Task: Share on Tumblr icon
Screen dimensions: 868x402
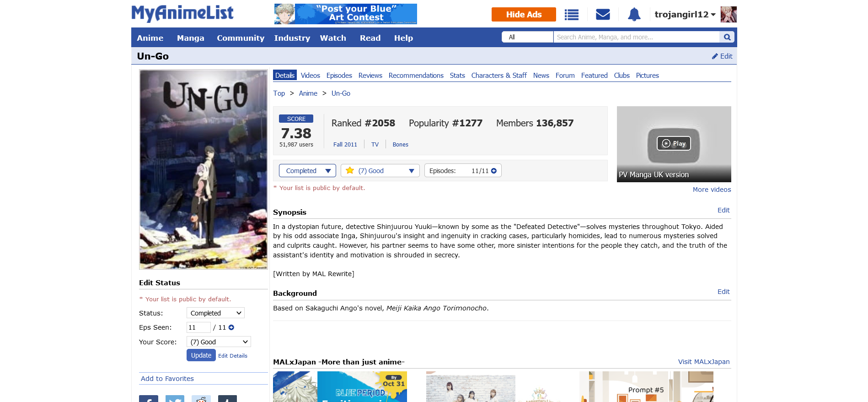Action: tap(227, 398)
